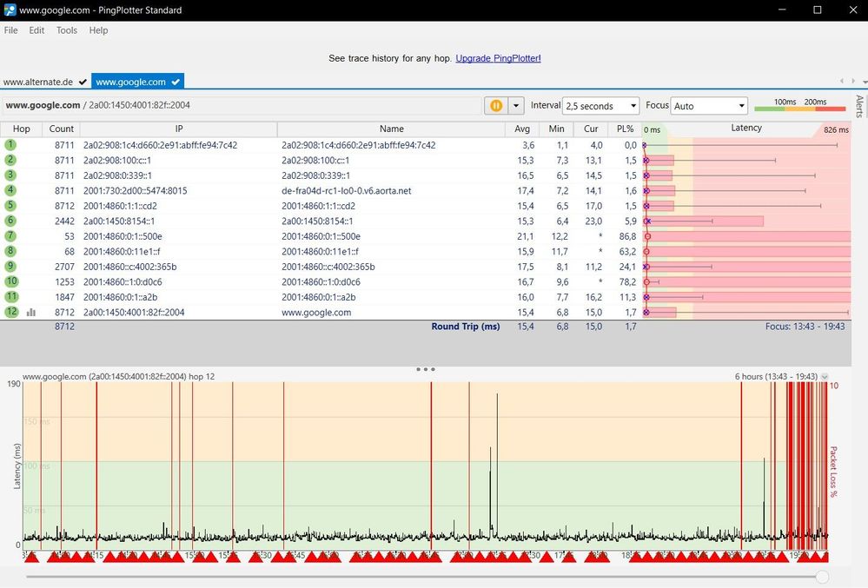Click the PL% column header
This screenshot has height=588, width=868.
625,129
